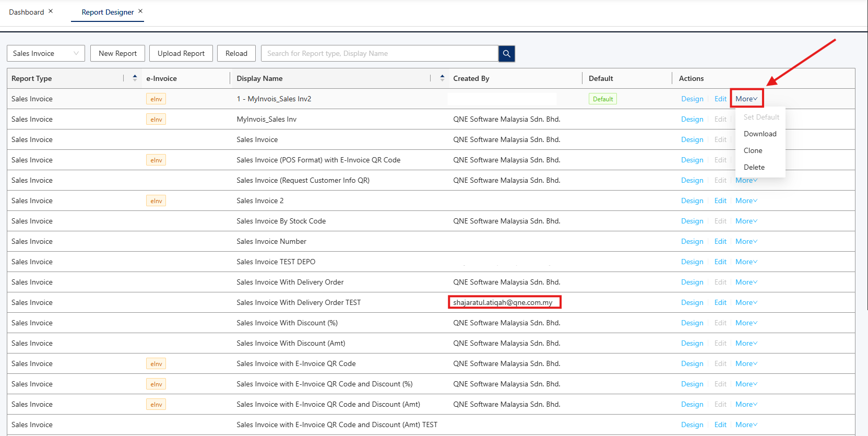Click the New Report button

coord(117,54)
